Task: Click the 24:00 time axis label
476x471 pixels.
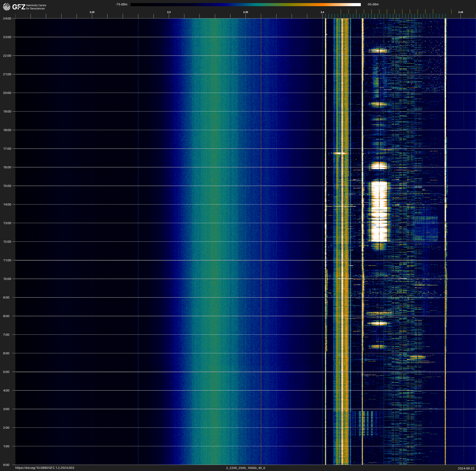Action: [7, 18]
